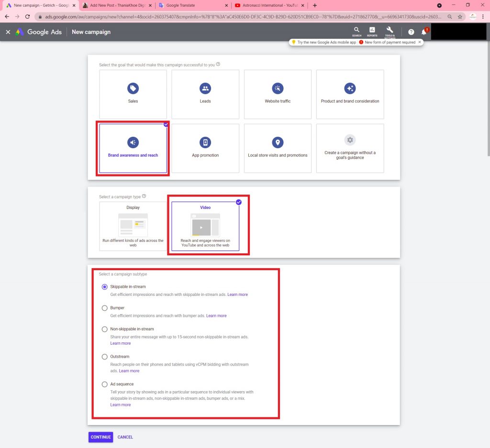Image resolution: width=490 pixels, height=448 pixels.
Task: Select the Outstream radio button
Action: click(105, 357)
